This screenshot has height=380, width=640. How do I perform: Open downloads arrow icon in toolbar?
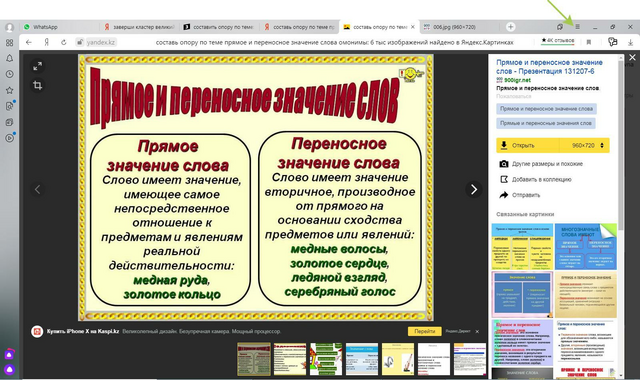pos(630,42)
